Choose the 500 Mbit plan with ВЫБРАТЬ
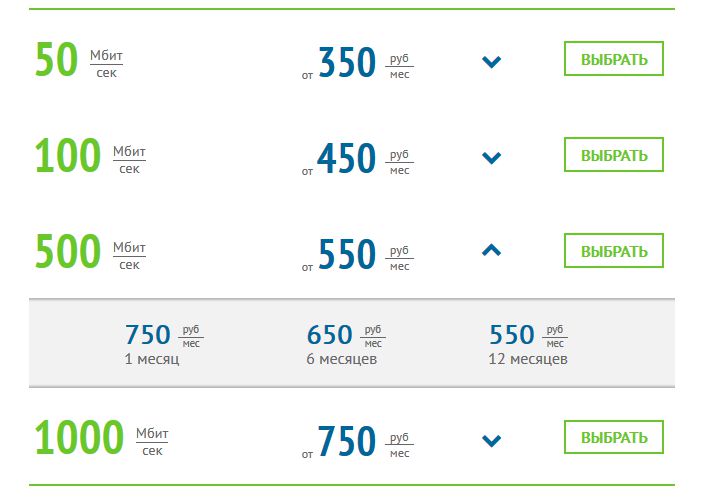The width and height of the screenshot is (704, 499). pyautogui.click(x=614, y=251)
